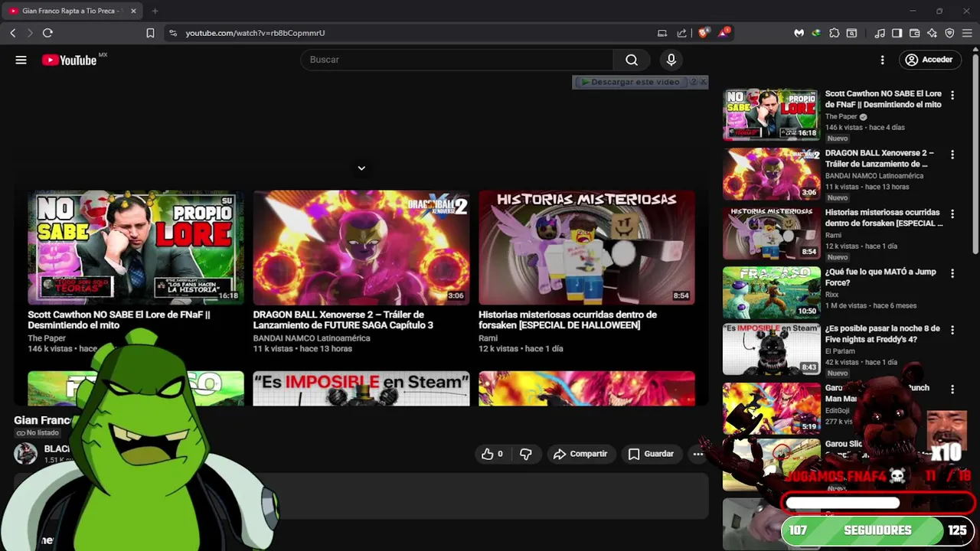Toggle the browser sidebar panel
The width and height of the screenshot is (980, 551).
coord(897,33)
